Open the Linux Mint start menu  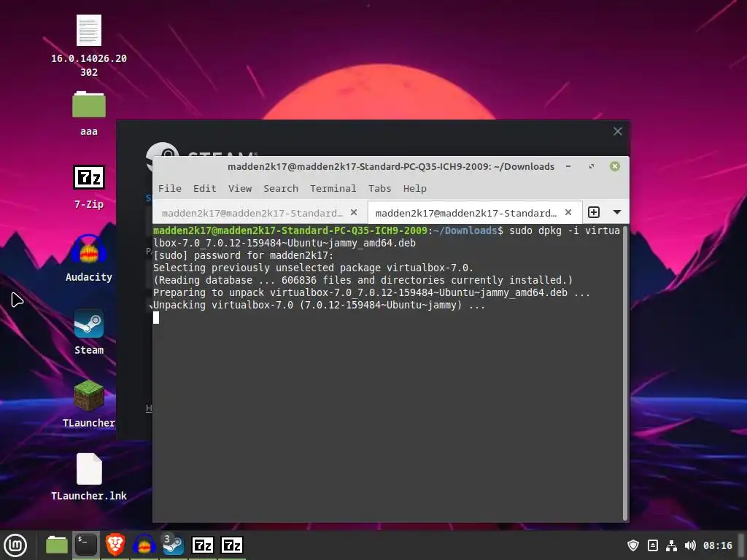tap(15, 545)
